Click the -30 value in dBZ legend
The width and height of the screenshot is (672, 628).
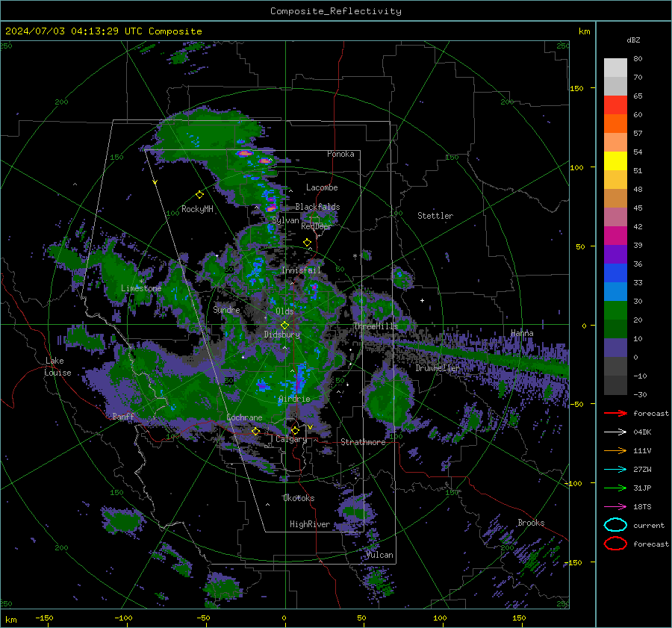[x=640, y=394]
